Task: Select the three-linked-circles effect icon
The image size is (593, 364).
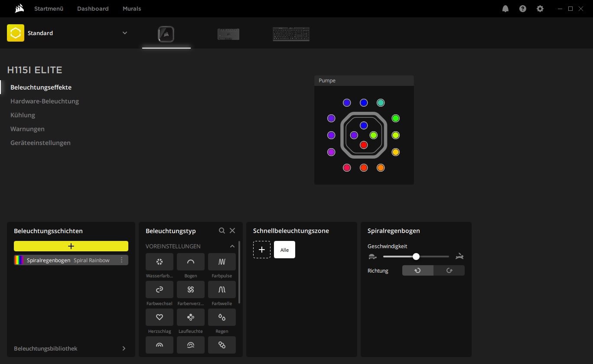Action: (222, 345)
